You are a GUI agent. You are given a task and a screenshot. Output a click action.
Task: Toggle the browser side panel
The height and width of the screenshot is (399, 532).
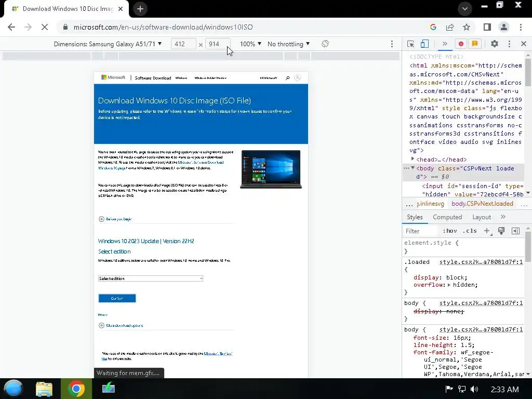click(487, 27)
